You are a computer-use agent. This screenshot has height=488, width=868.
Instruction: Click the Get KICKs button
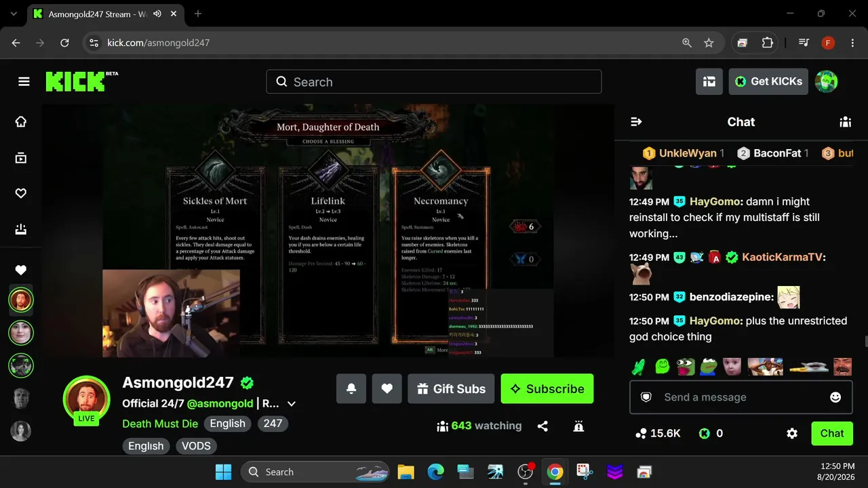pyautogui.click(x=769, y=81)
